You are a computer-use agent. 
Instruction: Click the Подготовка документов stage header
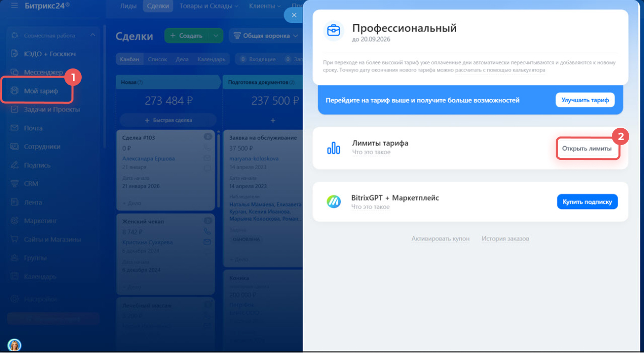263,82
